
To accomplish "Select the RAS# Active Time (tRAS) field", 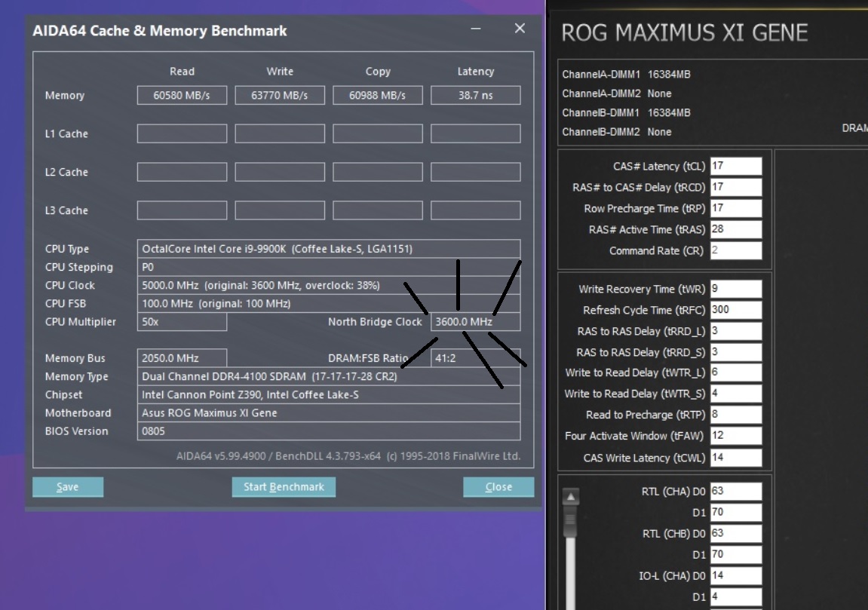I will click(736, 229).
